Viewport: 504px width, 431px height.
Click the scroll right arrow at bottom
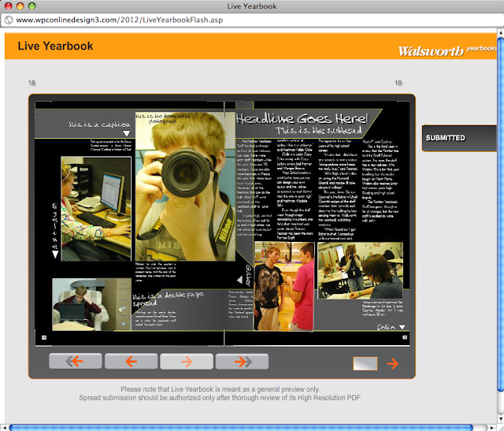(493, 428)
